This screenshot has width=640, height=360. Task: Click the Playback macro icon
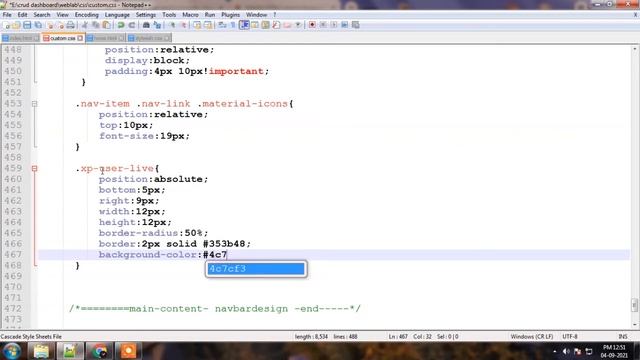coord(334,25)
